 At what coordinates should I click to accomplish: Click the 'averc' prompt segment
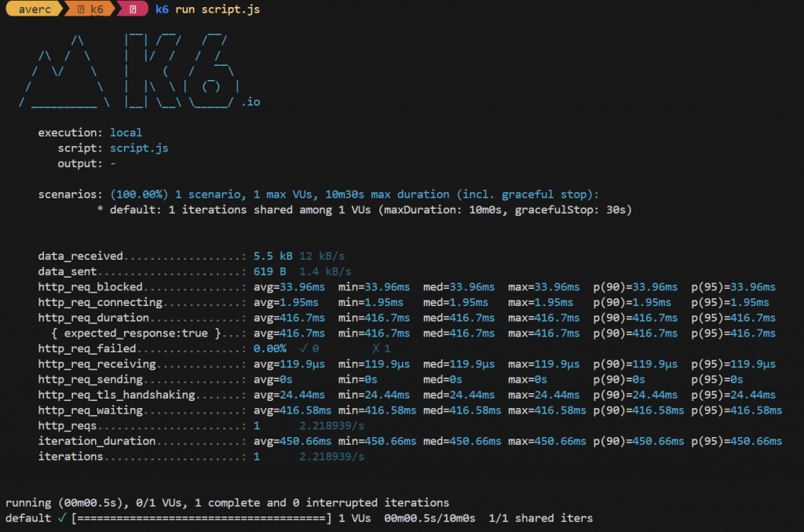coord(34,9)
